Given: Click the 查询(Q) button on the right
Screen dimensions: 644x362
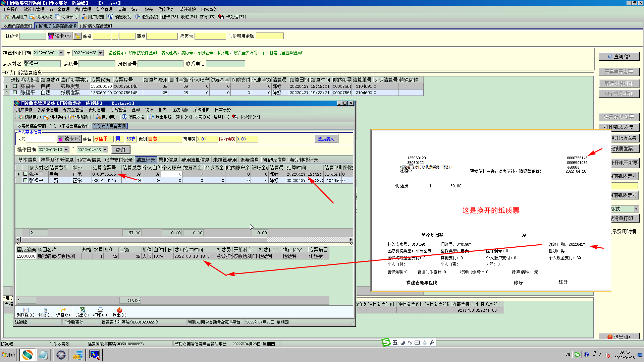Looking at the screenshot, I should point(619,57).
